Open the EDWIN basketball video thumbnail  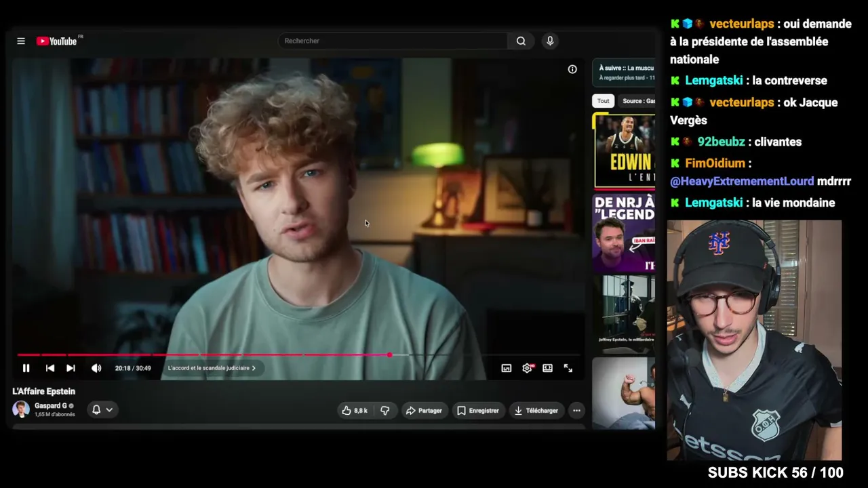pos(625,151)
